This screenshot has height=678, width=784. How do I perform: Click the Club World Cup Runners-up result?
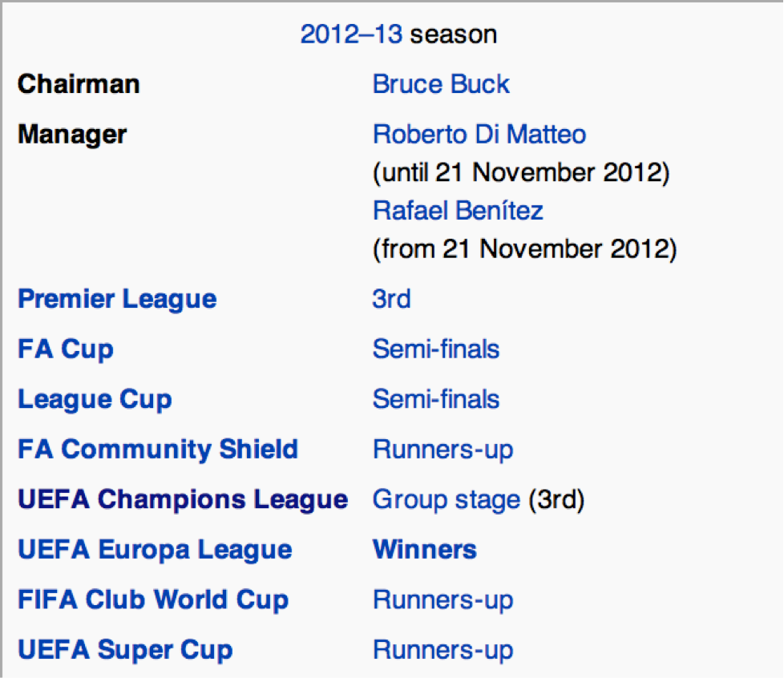point(443,600)
